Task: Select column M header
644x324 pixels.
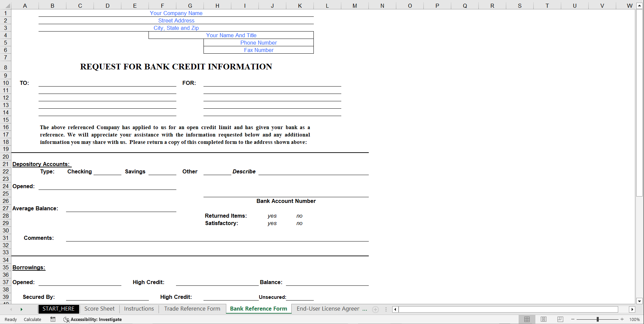Action: click(x=355, y=6)
